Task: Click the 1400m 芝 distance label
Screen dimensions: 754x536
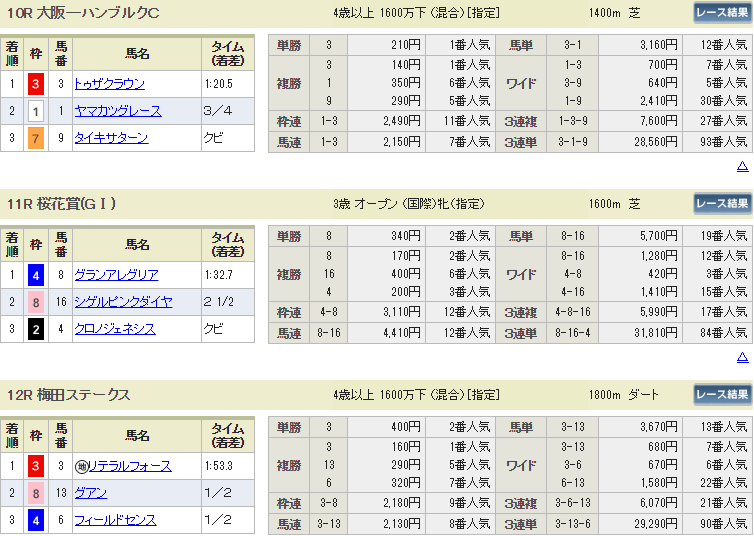Action: click(615, 13)
